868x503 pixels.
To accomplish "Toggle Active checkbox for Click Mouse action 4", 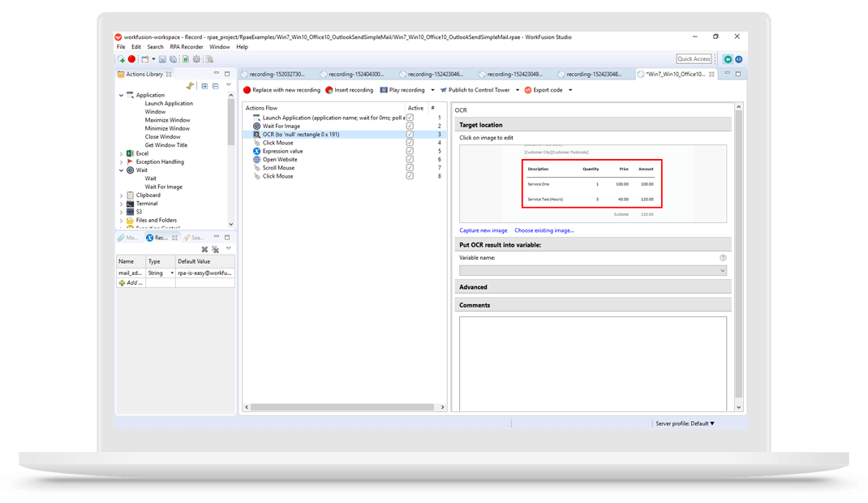I will click(410, 142).
